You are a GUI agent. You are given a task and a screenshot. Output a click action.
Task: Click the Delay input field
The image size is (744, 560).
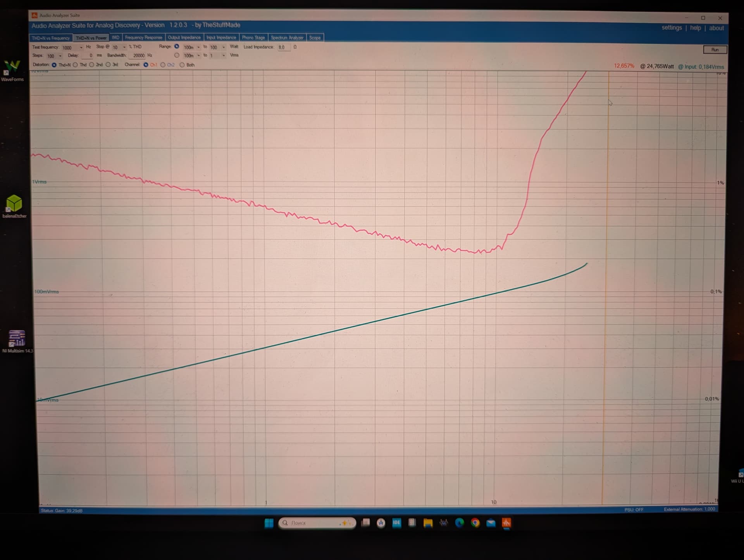(x=88, y=56)
